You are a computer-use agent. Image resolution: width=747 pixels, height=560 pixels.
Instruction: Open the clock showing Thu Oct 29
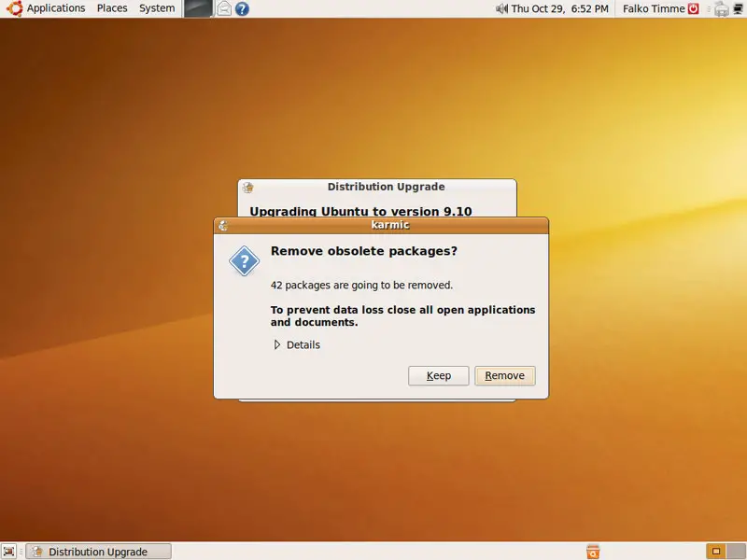point(559,8)
